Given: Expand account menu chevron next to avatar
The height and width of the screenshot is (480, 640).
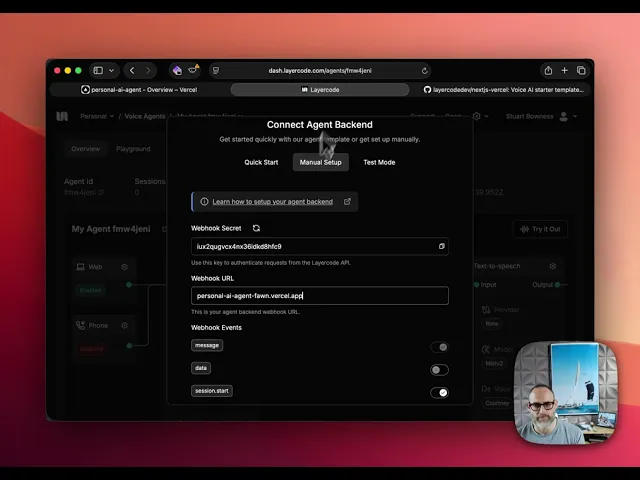Looking at the screenshot, I should (575, 116).
